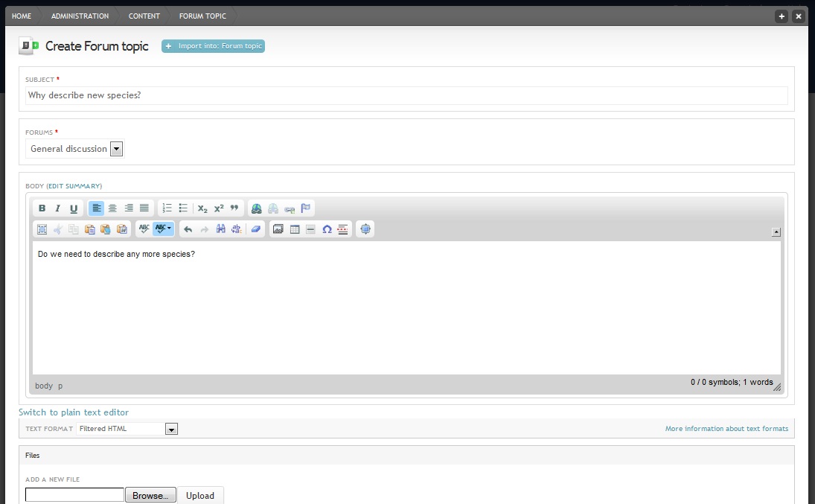Insert an image

[278, 229]
